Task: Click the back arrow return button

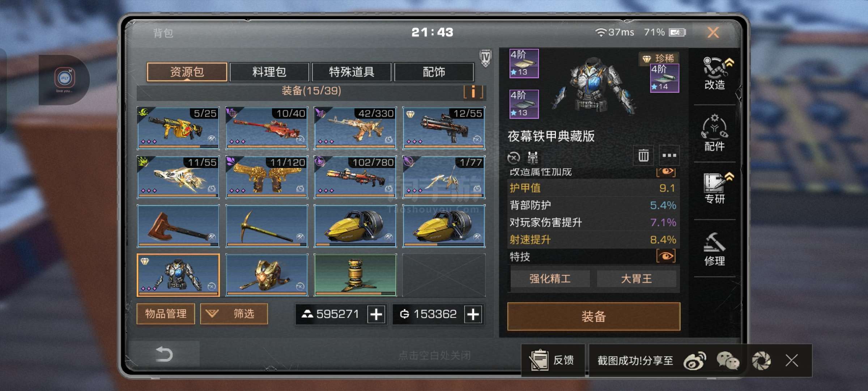Action: 164,354
